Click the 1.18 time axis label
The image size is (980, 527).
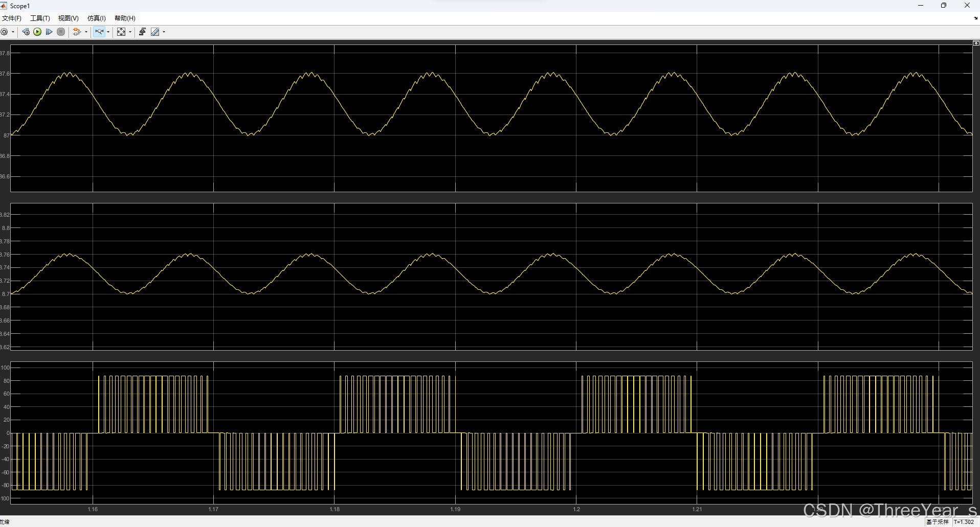(335, 509)
